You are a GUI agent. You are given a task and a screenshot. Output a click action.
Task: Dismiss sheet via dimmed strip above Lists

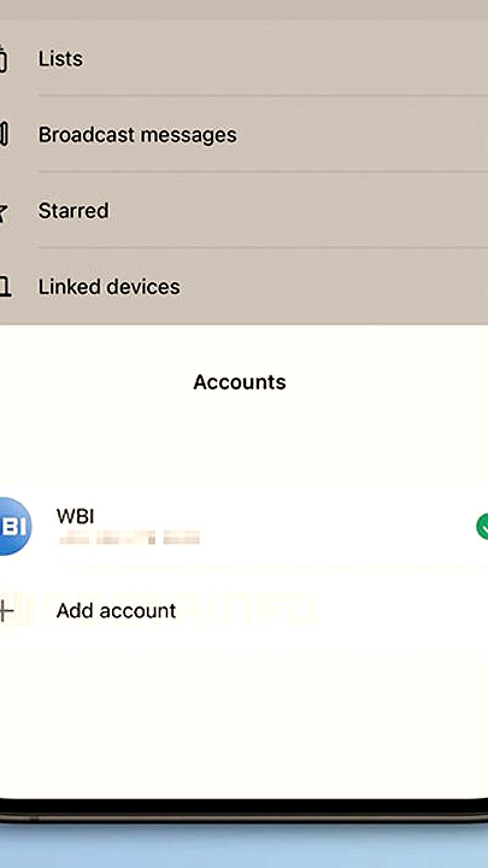coord(244,10)
